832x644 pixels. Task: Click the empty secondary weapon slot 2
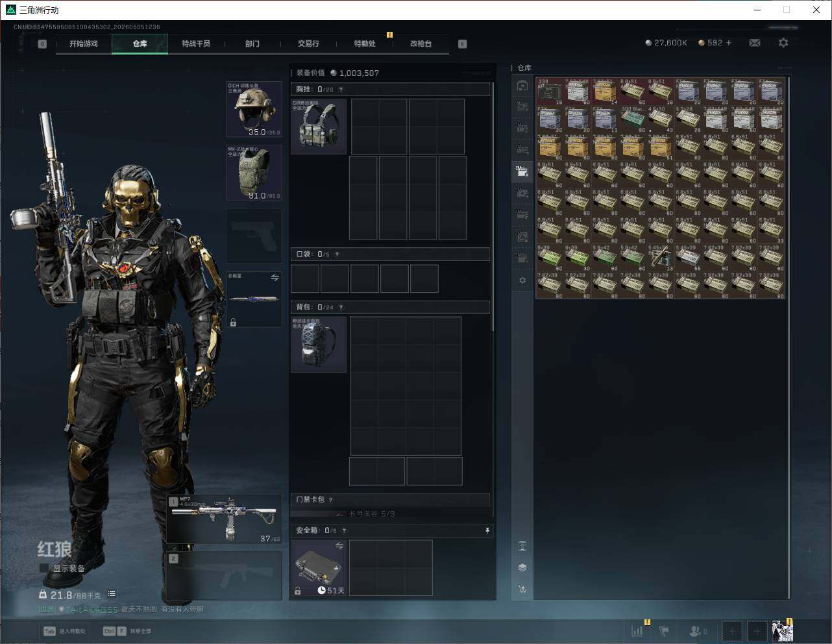click(225, 576)
